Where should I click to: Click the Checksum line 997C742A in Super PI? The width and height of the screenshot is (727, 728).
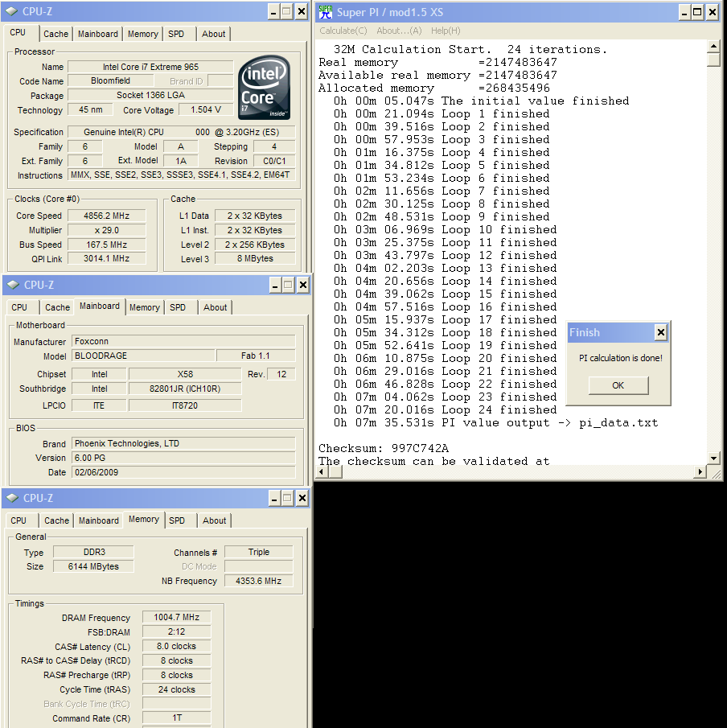click(384, 449)
